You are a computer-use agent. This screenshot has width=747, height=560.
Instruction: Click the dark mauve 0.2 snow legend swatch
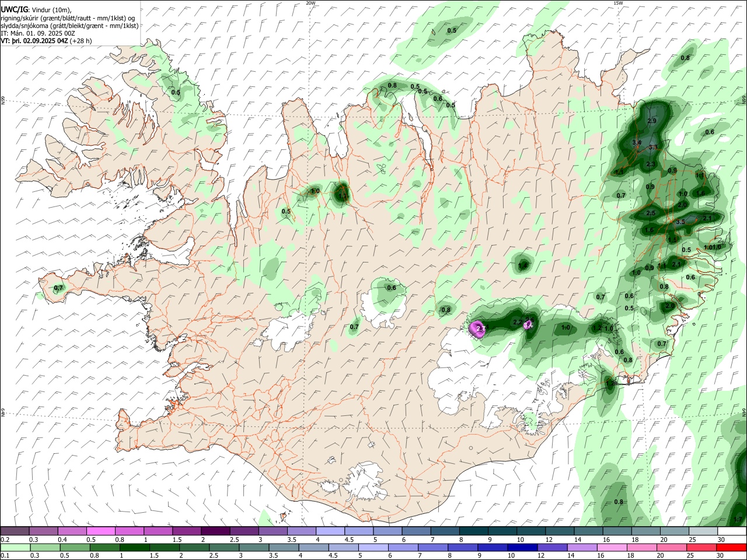pyautogui.click(x=16, y=531)
